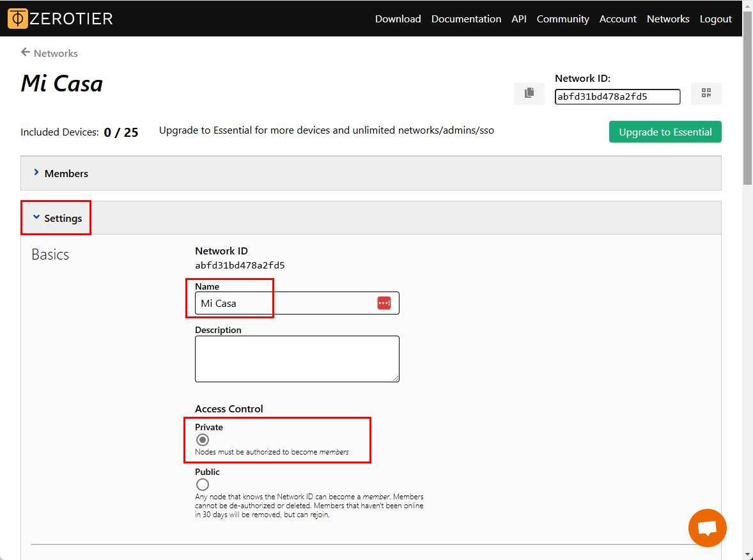Open the Community page
Viewport: 753px width, 560px height.
563,19
